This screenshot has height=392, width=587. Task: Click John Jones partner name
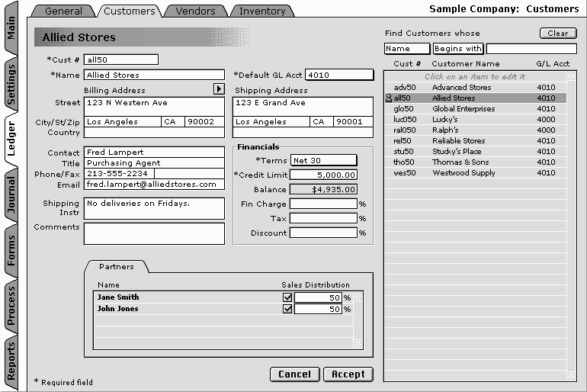117,309
